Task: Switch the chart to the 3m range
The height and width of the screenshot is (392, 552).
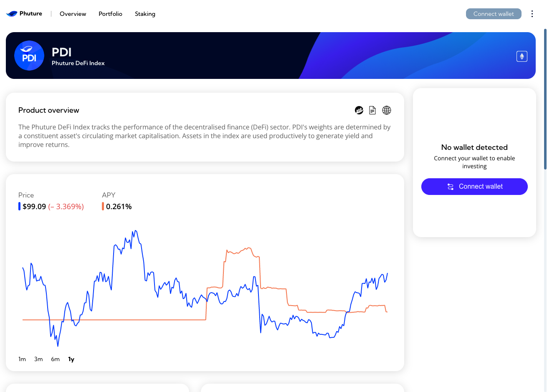Action: 38,359
